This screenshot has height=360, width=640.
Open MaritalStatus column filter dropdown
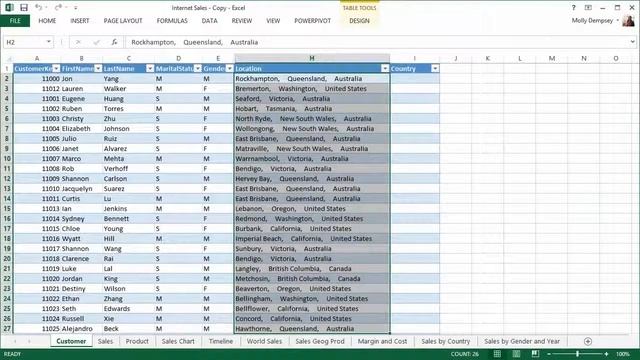[x=198, y=69]
